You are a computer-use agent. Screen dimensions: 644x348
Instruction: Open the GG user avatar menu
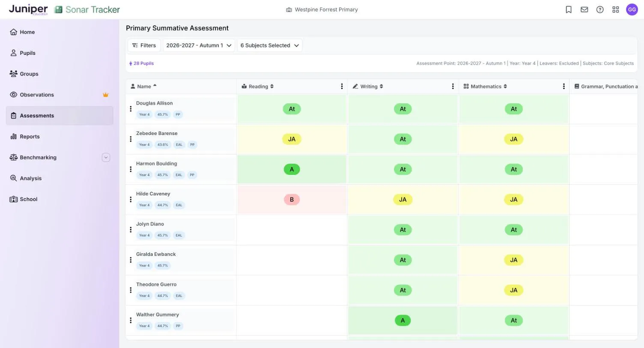pyautogui.click(x=632, y=9)
